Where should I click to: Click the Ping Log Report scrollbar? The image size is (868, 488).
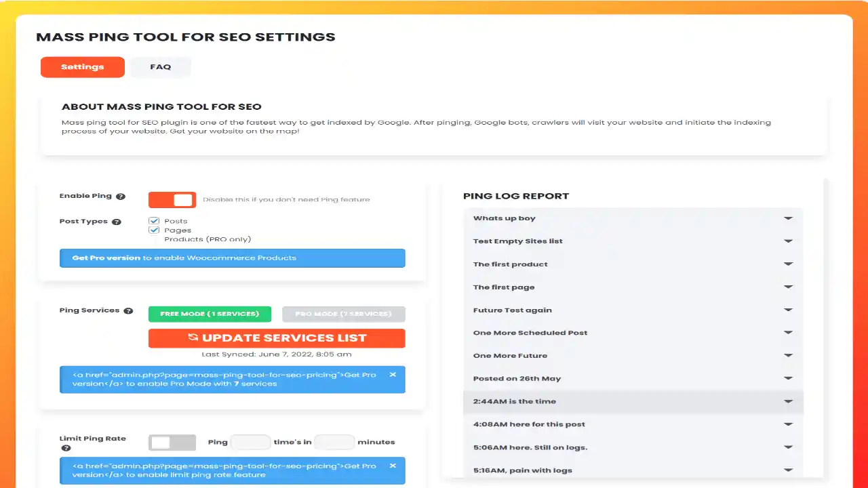tap(825, 328)
